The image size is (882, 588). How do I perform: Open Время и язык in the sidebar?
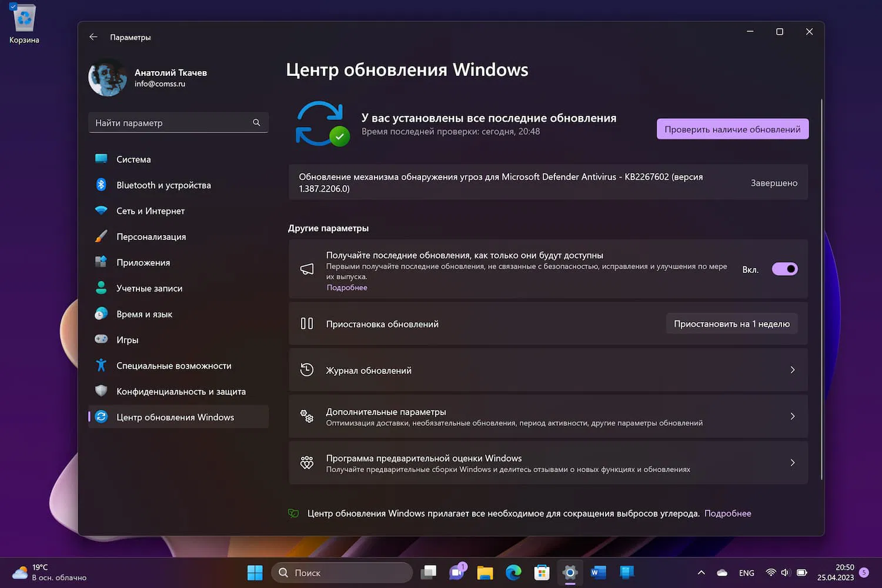tap(178, 314)
